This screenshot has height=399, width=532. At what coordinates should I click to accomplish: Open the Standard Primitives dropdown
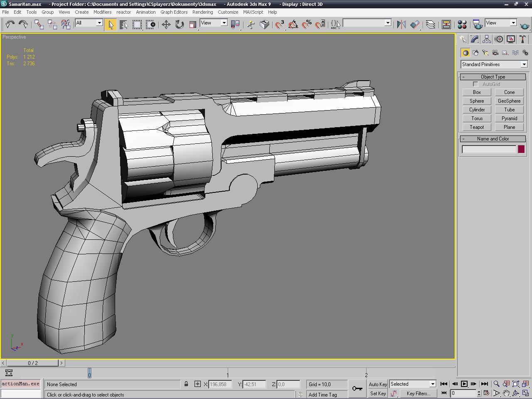(494, 64)
